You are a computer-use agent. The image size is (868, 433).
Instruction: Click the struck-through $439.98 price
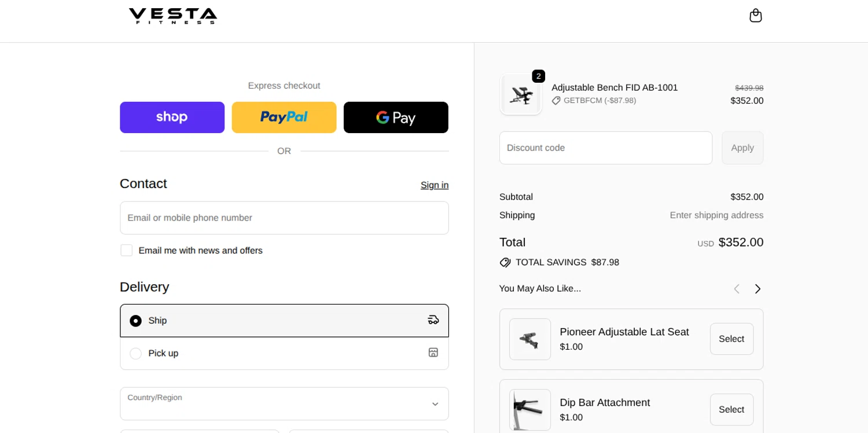(749, 88)
